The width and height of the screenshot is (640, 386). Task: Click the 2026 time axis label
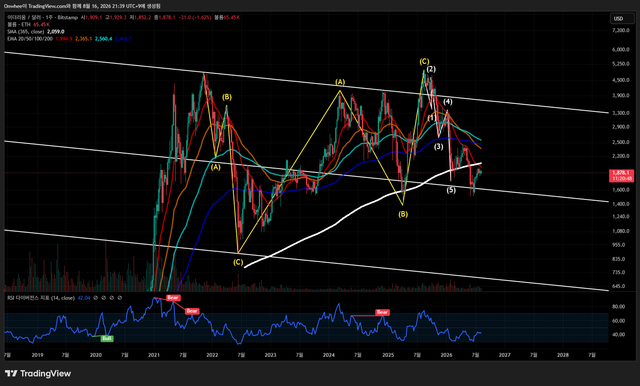pyautogui.click(x=447, y=355)
